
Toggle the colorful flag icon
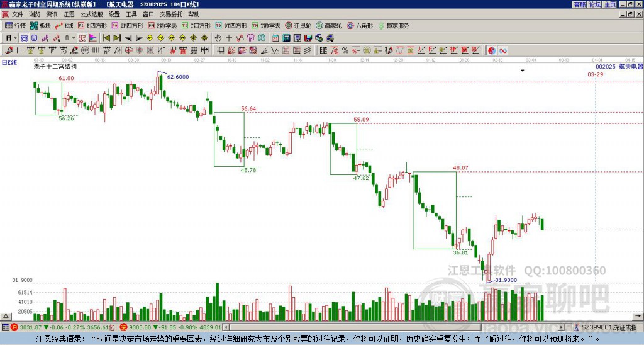coord(93,38)
